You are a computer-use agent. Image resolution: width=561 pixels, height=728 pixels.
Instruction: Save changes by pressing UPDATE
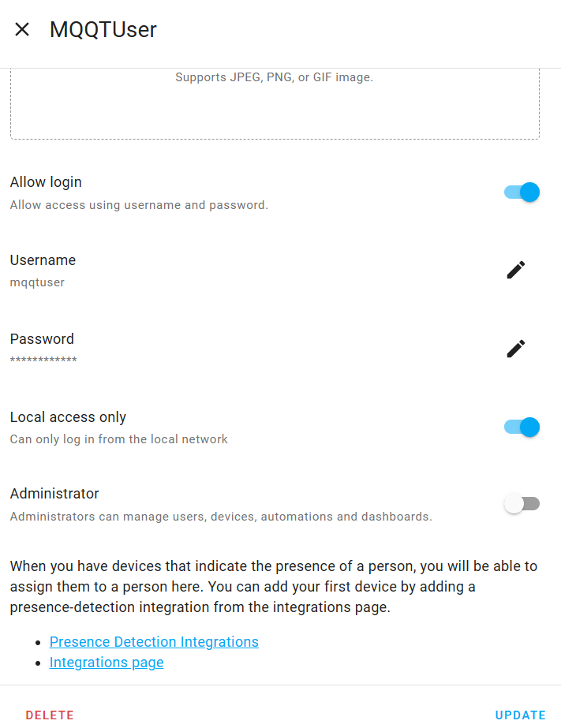520,715
